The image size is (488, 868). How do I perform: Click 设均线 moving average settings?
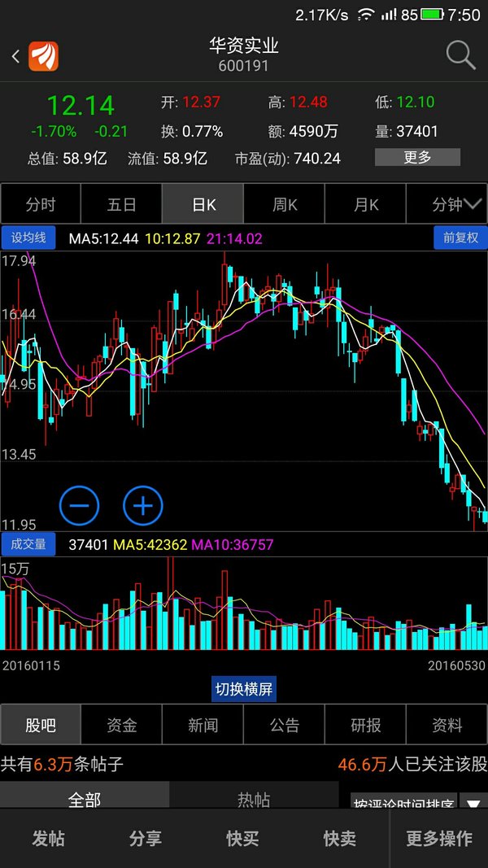[28, 238]
